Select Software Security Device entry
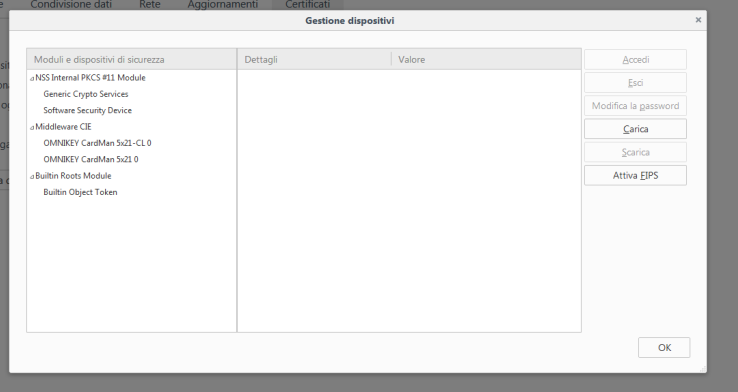738x392 pixels. [88, 111]
